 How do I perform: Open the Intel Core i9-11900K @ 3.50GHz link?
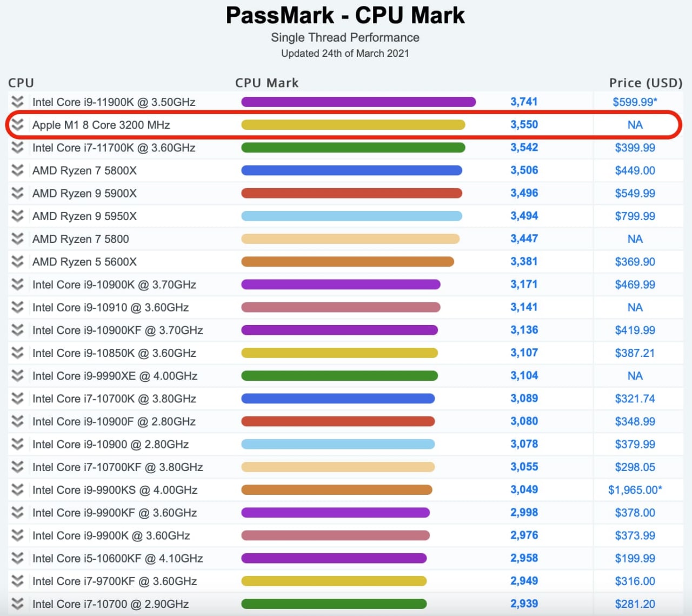click(114, 102)
